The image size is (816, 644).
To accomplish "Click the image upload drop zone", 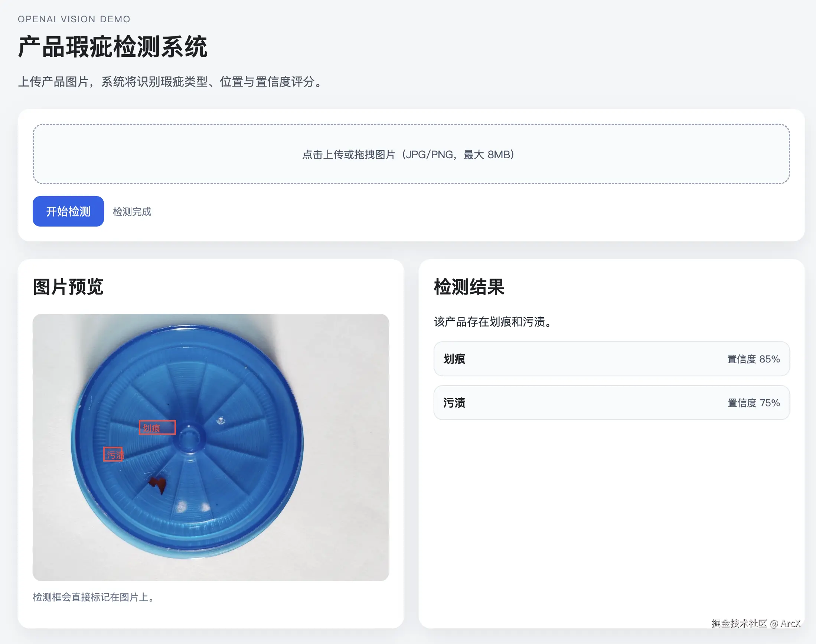I will point(411,154).
